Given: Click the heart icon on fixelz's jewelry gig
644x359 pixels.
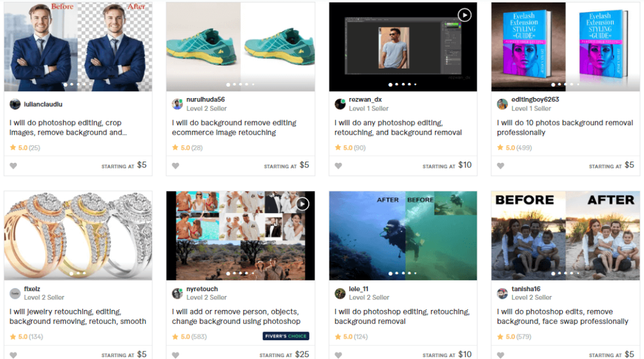Looking at the screenshot, I should pyautogui.click(x=13, y=355).
